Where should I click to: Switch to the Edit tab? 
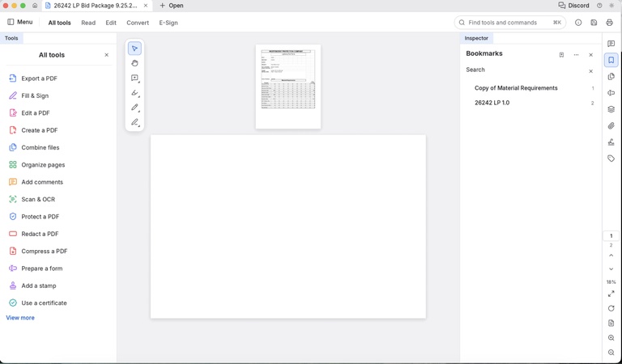click(111, 23)
